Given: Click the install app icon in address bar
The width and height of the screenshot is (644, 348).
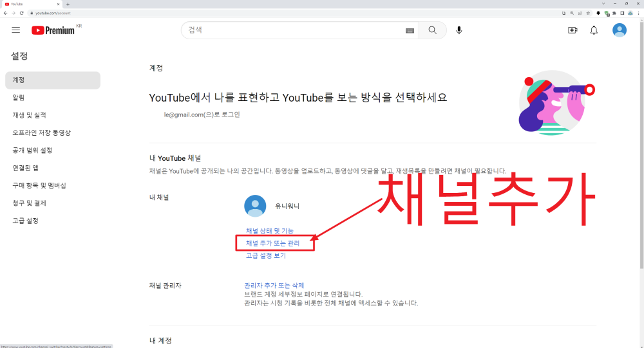Looking at the screenshot, I should [x=564, y=13].
